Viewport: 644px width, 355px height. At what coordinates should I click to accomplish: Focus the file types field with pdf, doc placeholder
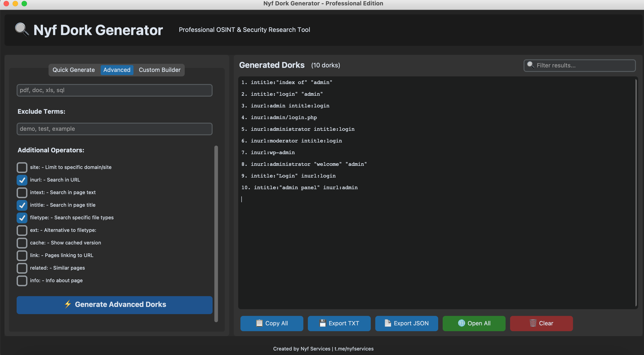(114, 90)
